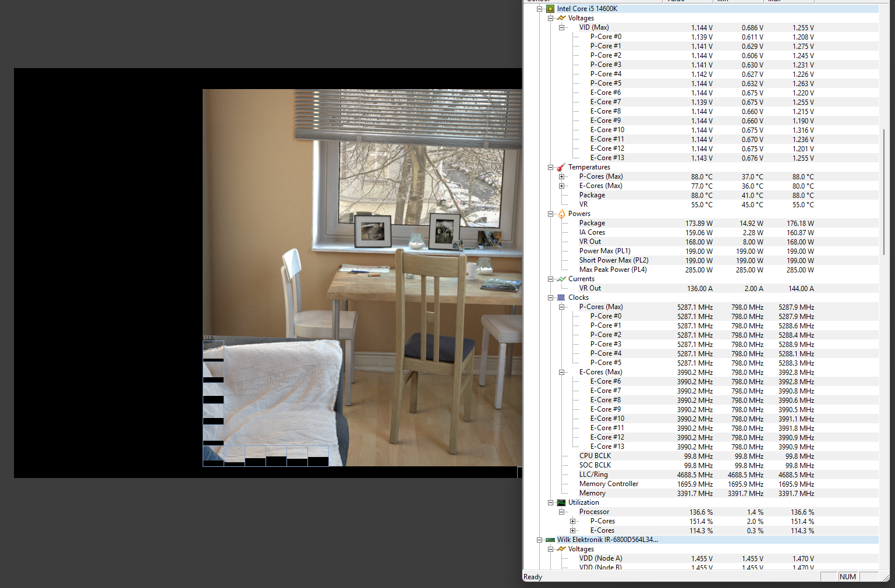
Task: Click the CPU chip icon beside Intel Core i5 14600K
Action: coord(550,9)
